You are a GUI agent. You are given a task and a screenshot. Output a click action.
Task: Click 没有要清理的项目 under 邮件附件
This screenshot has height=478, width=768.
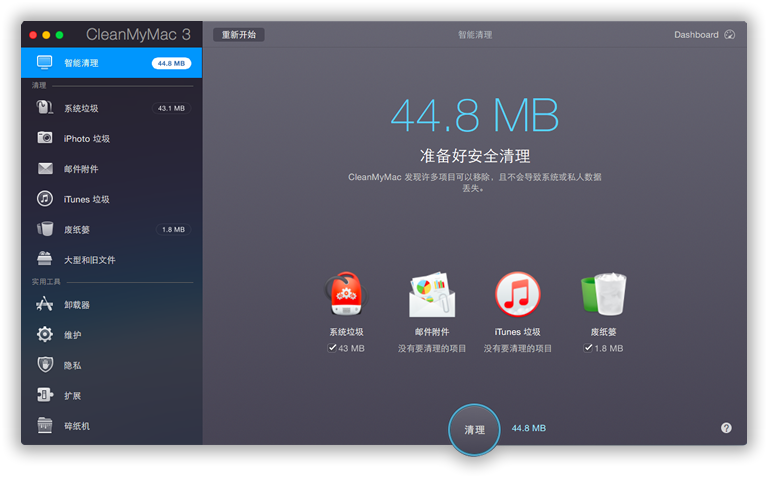[x=432, y=348]
